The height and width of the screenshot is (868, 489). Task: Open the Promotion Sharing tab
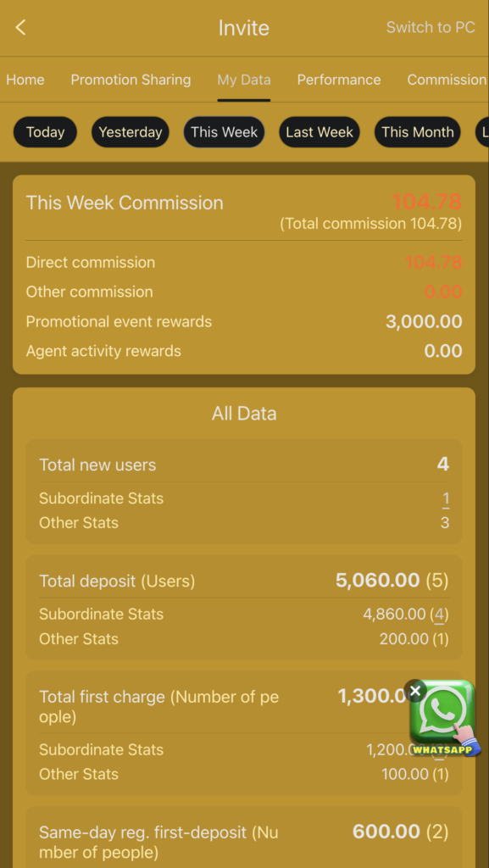(x=131, y=80)
